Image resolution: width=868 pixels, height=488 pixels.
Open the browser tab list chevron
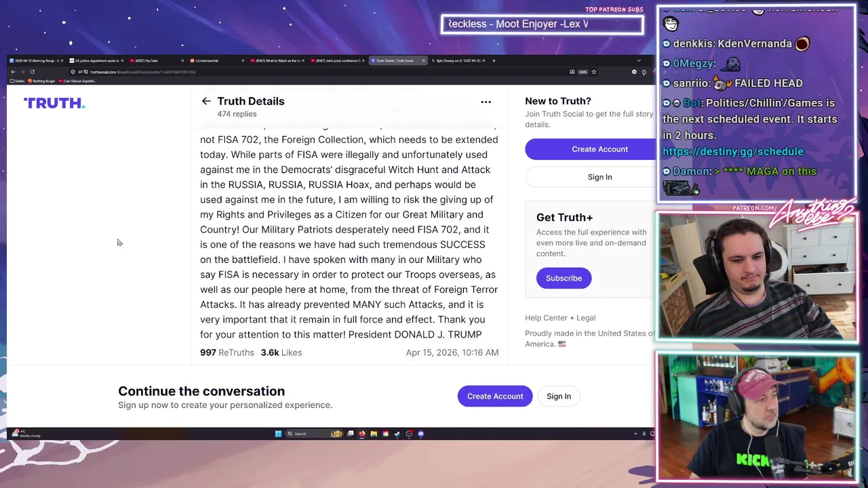click(638, 60)
